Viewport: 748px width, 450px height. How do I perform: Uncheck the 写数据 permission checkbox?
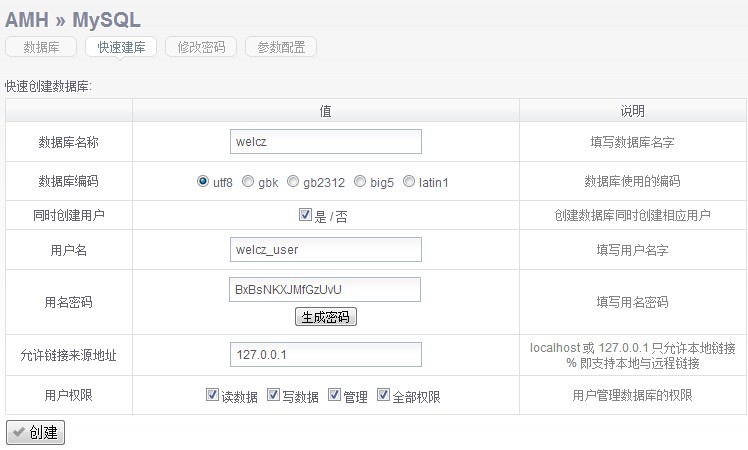click(x=274, y=395)
